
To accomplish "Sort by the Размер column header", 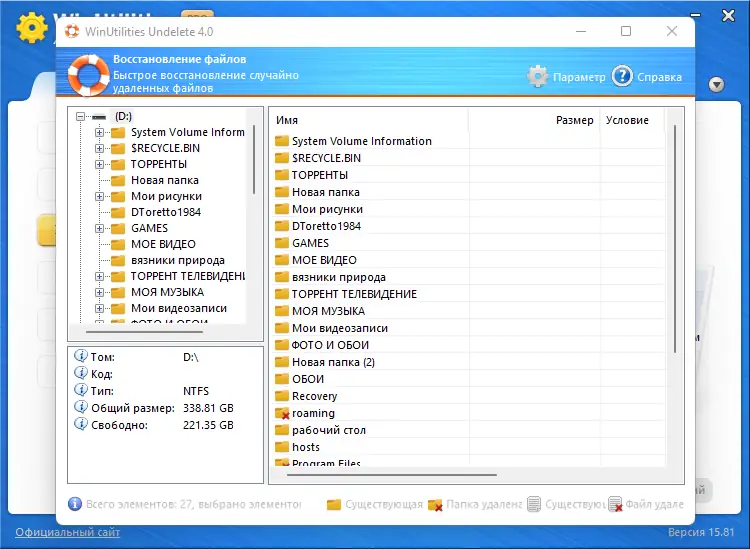I will tap(534, 120).
